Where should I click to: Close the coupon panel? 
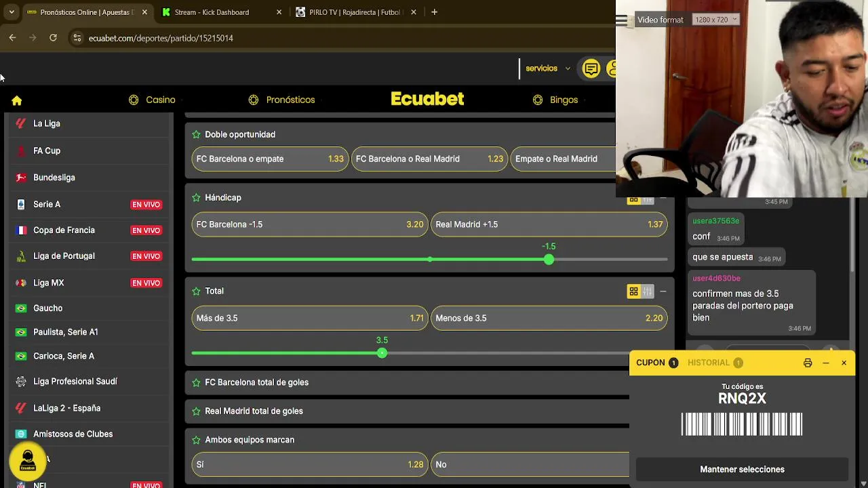(x=844, y=363)
